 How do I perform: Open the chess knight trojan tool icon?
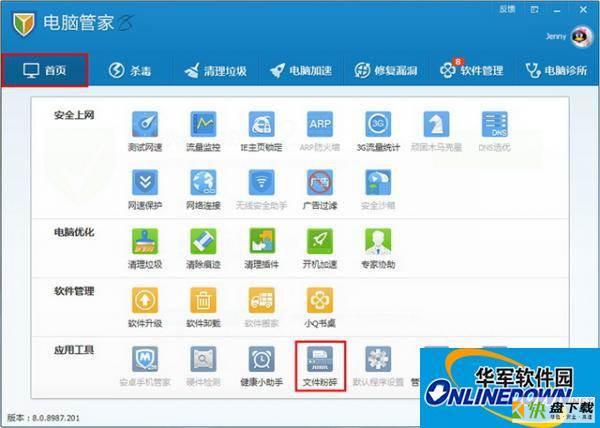click(x=436, y=125)
